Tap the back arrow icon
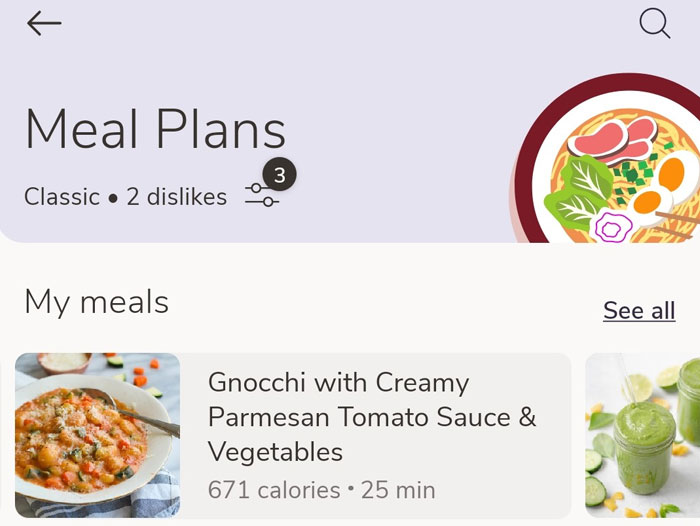Image resolution: width=700 pixels, height=526 pixels. (44, 23)
